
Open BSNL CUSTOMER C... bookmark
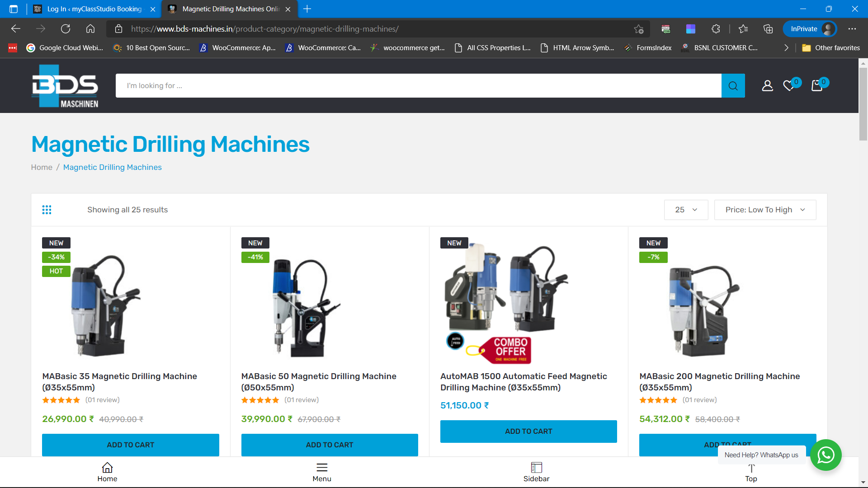click(720, 48)
